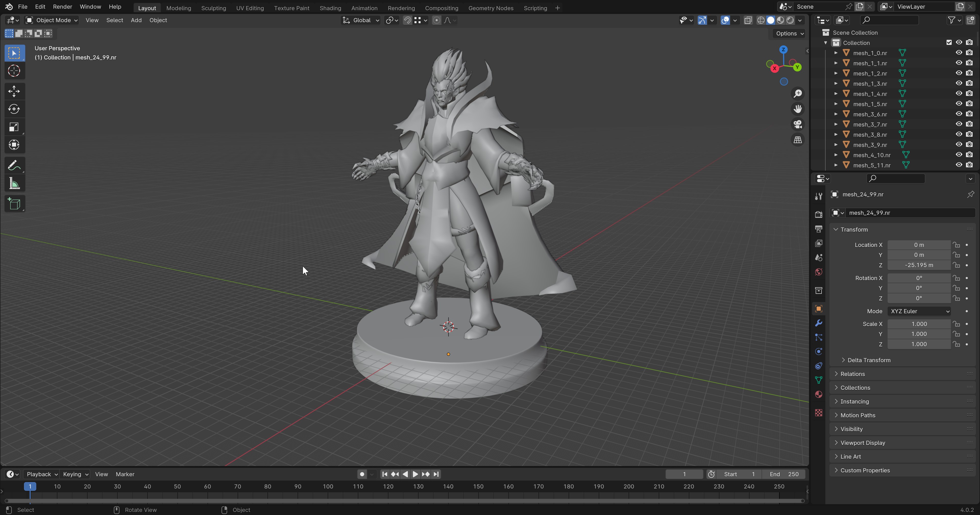Expand mesh_3_7.nr in the outliner
The image size is (980, 515).
[x=836, y=124]
